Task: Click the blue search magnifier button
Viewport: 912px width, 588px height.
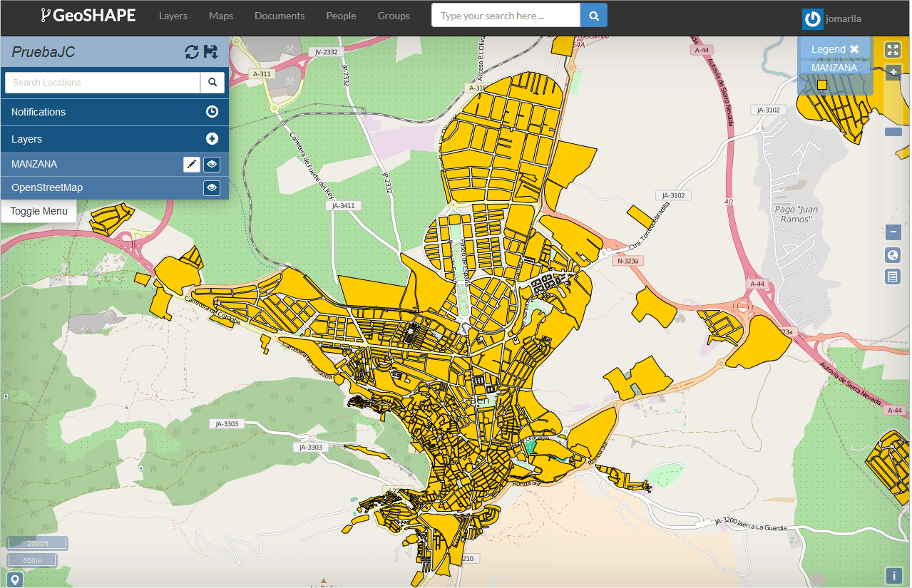Action: [594, 15]
